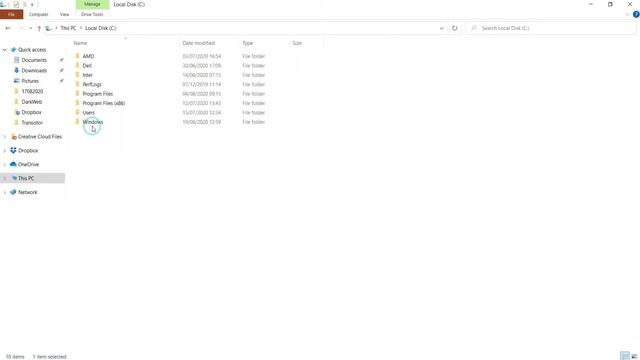Switch to Large icons view in status bar
Screen dimensions: 640x360
(634, 356)
